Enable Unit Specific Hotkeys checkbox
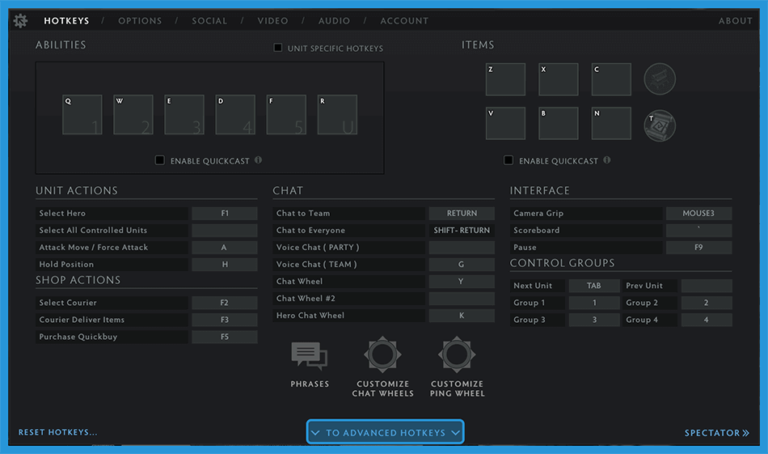The image size is (768, 454). pyautogui.click(x=278, y=48)
